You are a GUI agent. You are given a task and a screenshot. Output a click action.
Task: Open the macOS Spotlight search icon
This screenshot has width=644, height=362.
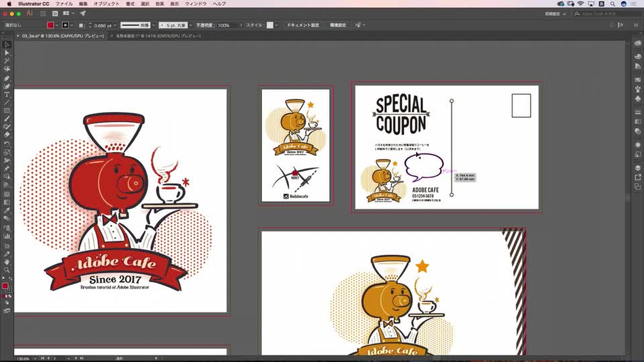point(612,4)
